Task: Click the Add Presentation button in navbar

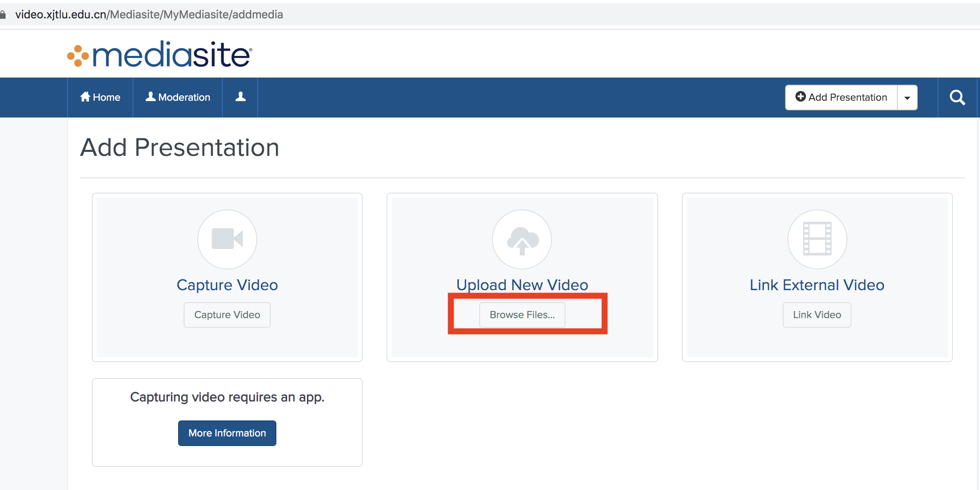Action: (841, 97)
